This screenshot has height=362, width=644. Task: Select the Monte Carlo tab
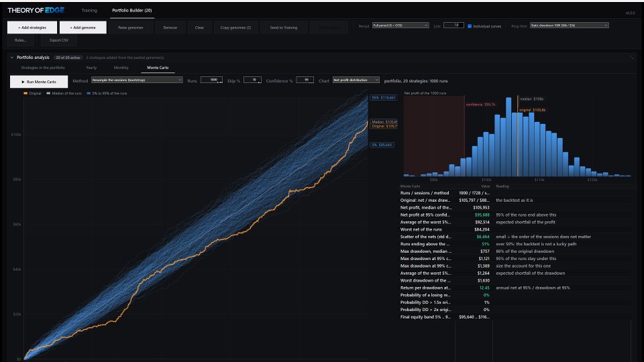pos(158,68)
